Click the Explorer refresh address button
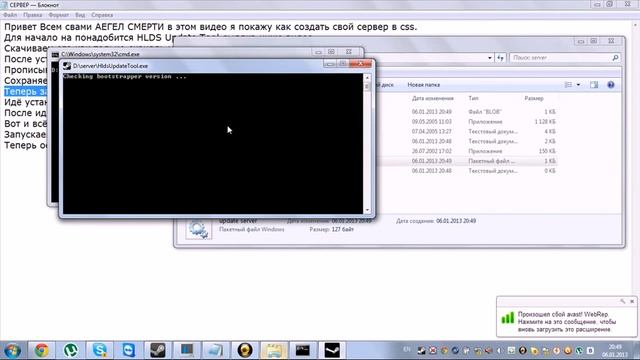 (500, 58)
